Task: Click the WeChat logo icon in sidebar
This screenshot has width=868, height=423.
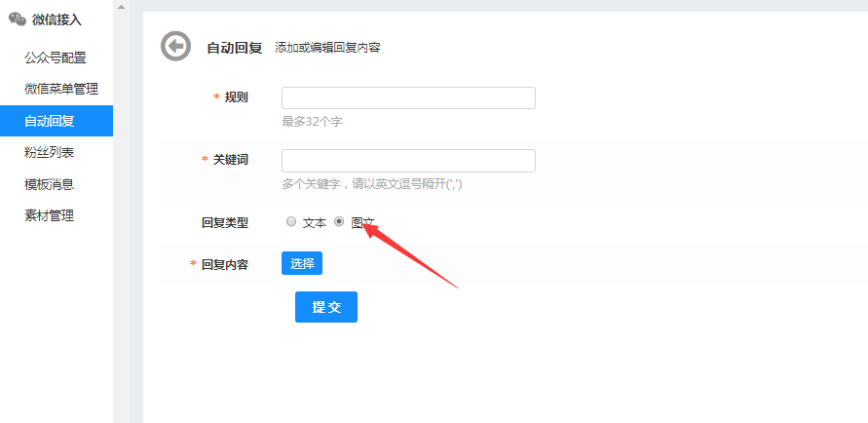Action: [x=18, y=19]
